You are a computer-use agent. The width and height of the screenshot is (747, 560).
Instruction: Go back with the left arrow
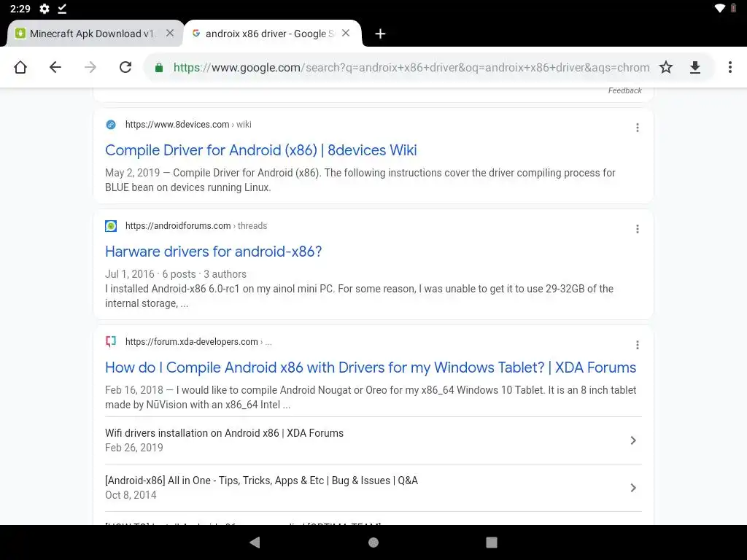(x=55, y=67)
